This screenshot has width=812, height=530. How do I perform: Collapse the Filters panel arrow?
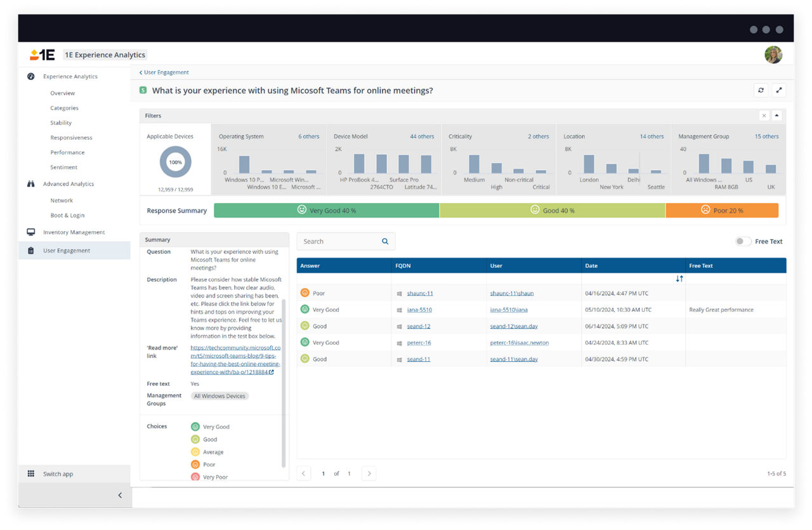777,116
